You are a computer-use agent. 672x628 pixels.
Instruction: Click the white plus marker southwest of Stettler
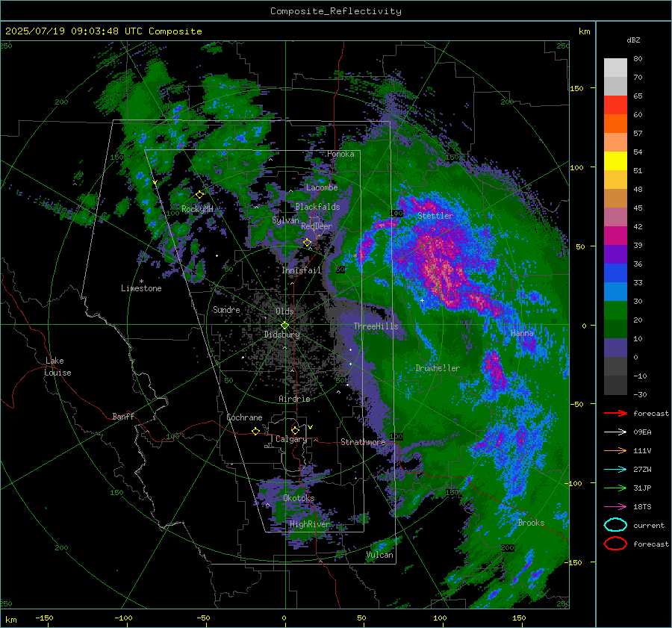tap(422, 300)
